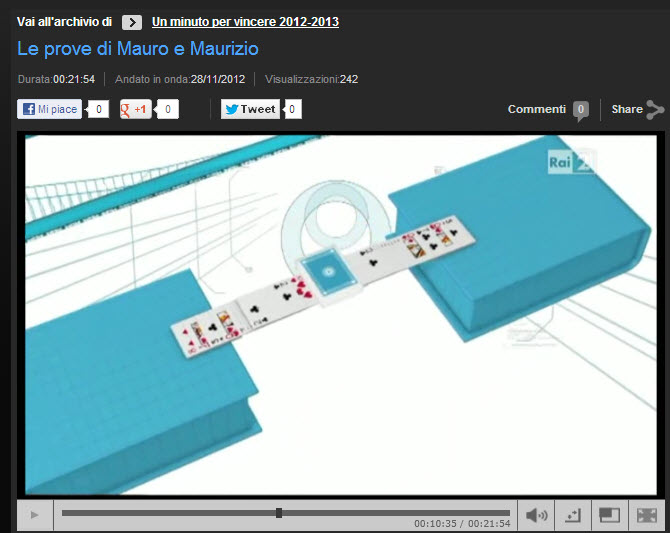Open the comment bubble showing 0
This screenshot has width=670, height=533.
pyautogui.click(x=581, y=110)
